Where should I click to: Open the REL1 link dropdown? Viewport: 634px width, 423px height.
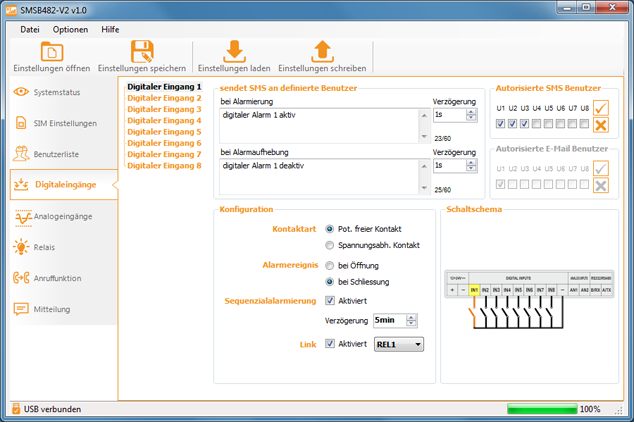[x=398, y=344]
